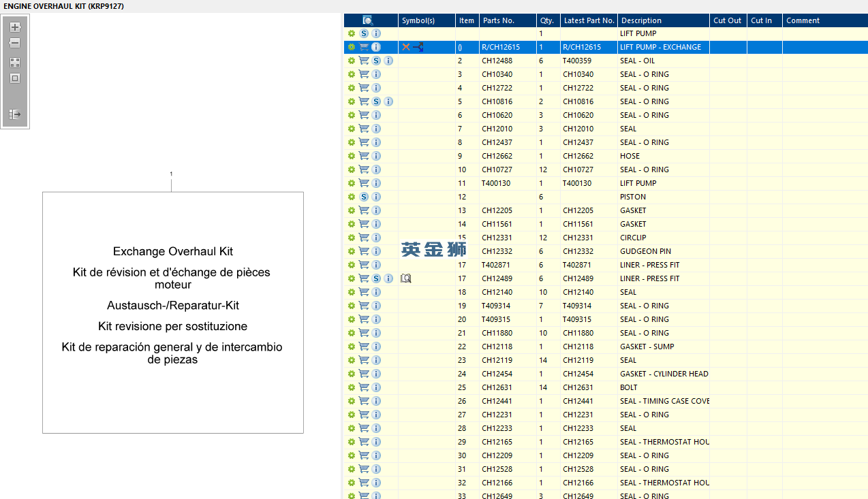This screenshot has width=868, height=499.
Task: Click the Qty. column header
Action: (x=546, y=20)
